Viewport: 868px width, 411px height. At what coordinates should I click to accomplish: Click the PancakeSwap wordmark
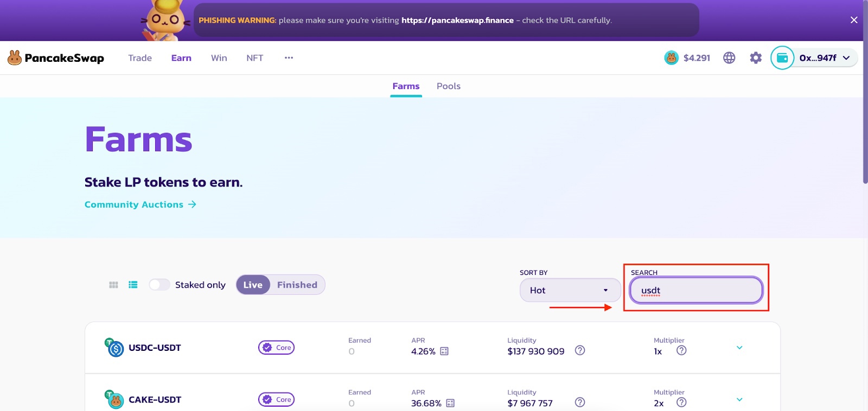click(x=64, y=58)
